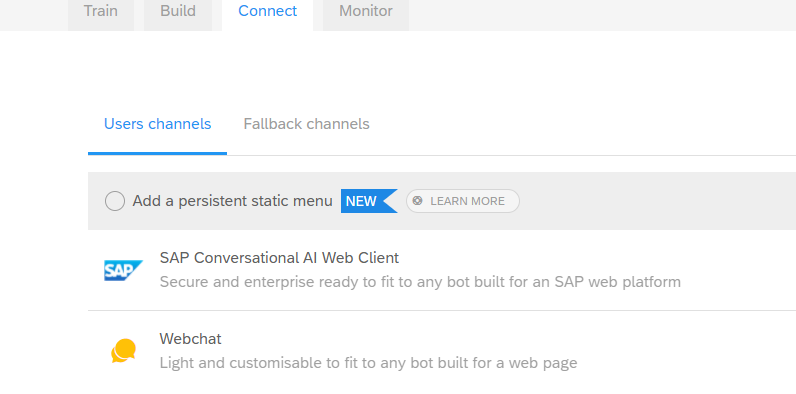Open the Train tab
The width and height of the screenshot is (796, 394).
pyautogui.click(x=101, y=12)
